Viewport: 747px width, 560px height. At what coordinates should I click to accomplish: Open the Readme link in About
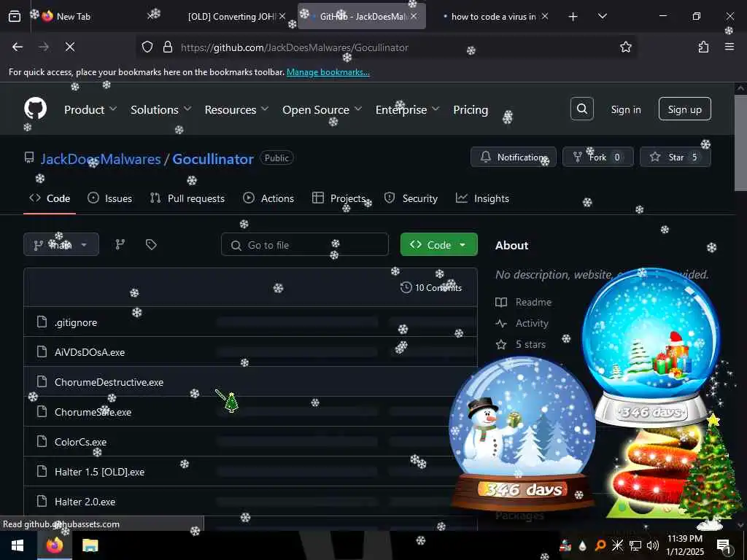coord(524,302)
